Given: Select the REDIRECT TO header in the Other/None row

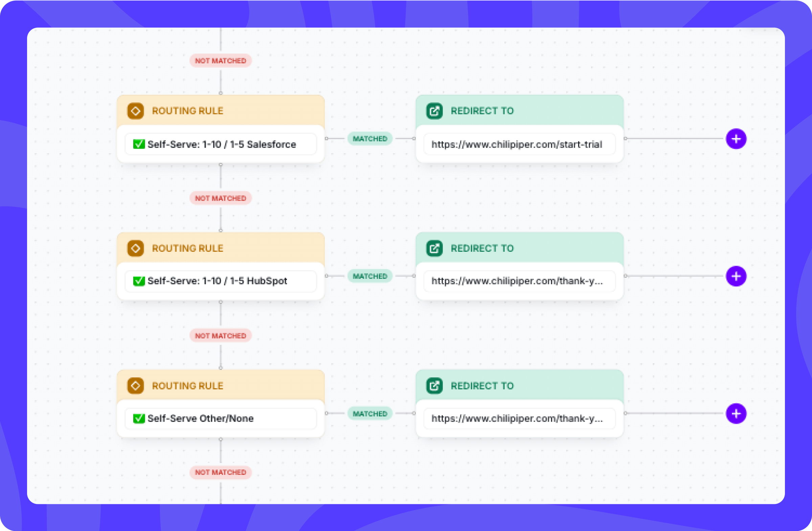Looking at the screenshot, I should 520,385.
